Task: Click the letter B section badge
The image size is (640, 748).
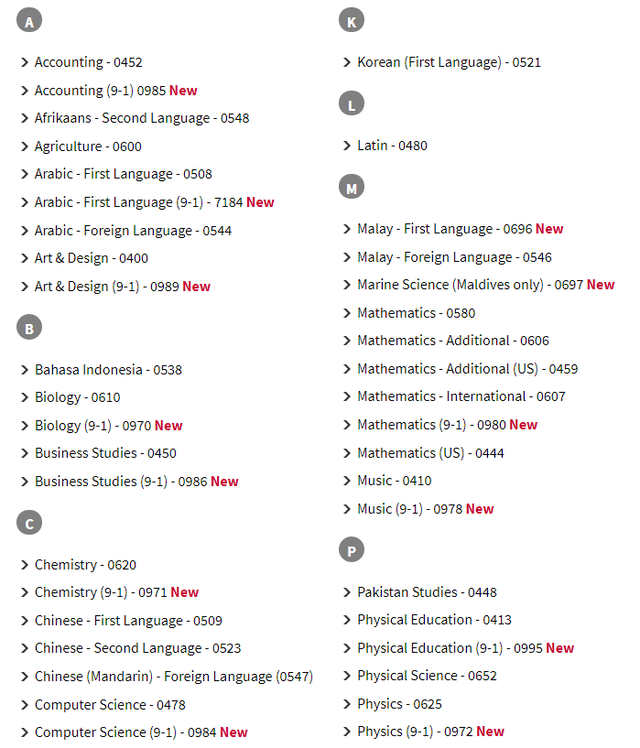Action: pyautogui.click(x=29, y=328)
